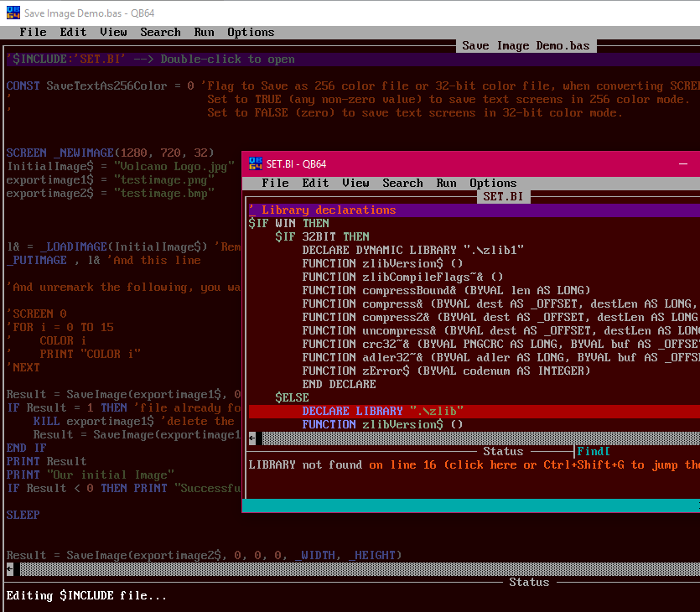This screenshot has height=612, width=700.
Task: Minimize the SET.BI window
Action: (683, 163)
